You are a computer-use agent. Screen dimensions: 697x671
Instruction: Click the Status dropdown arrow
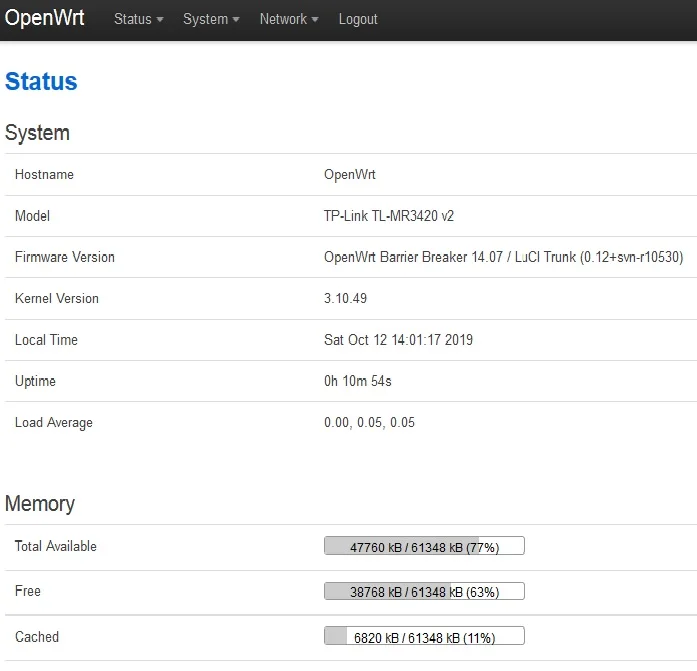coord(160,20)
